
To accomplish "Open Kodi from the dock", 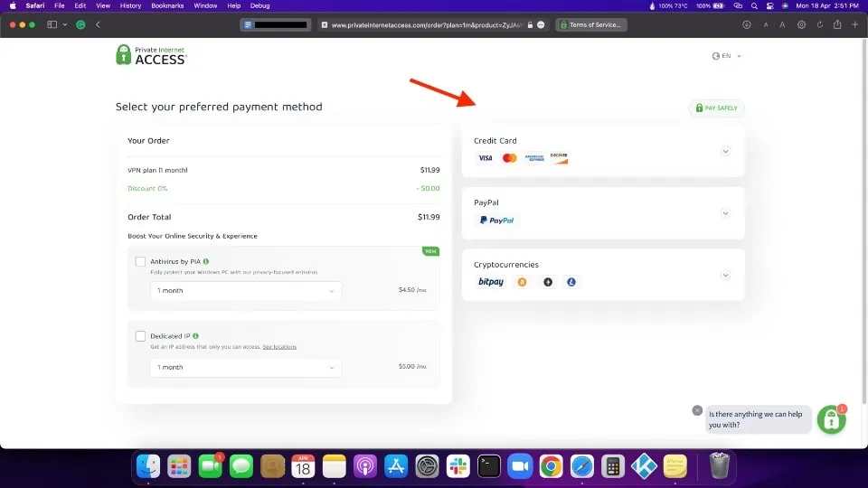I will click(644, 466).
